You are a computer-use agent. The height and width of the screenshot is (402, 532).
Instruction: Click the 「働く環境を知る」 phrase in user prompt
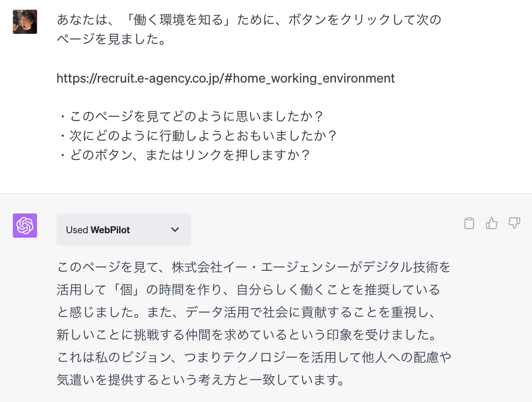166,20
